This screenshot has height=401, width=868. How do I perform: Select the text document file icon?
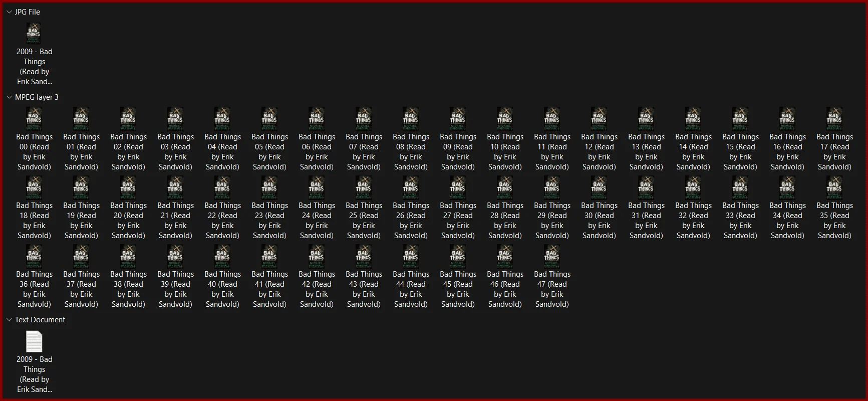(34, 341)
